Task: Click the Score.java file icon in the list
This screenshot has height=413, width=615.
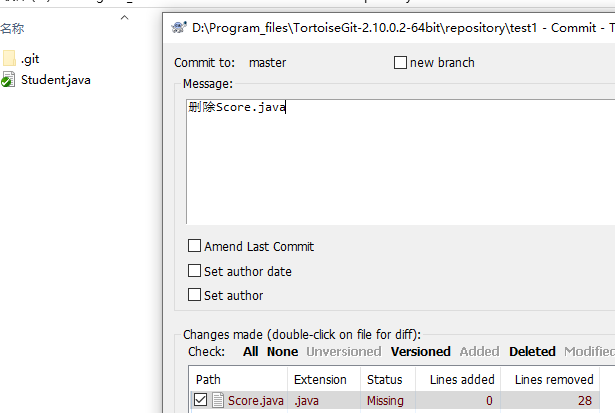Action: click(x=218, y=400)
